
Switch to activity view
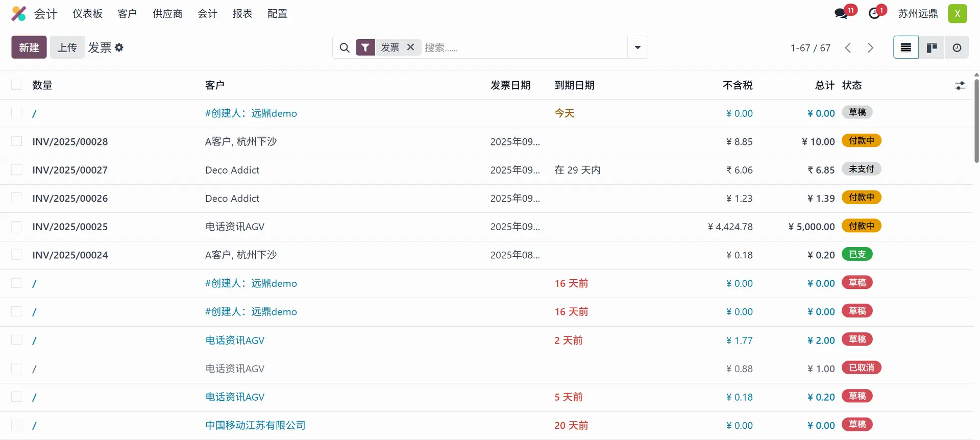coord(957,47)
